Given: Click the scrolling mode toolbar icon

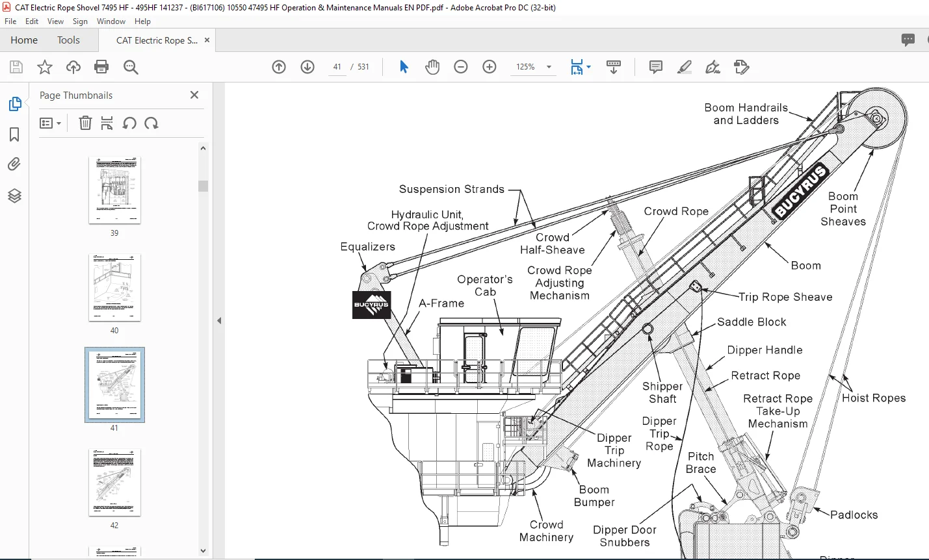Looking at the screenshot, I should click(x=613, y=67).
